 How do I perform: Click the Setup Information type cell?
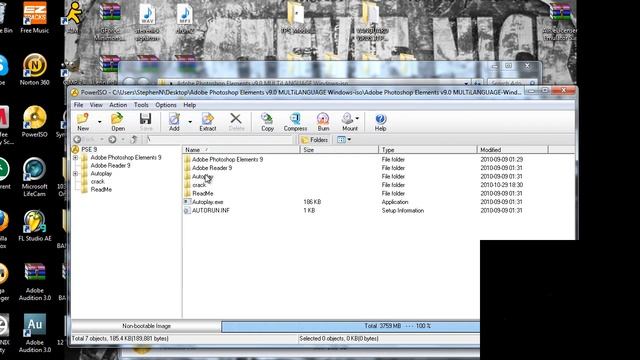[x=402, y=211]
